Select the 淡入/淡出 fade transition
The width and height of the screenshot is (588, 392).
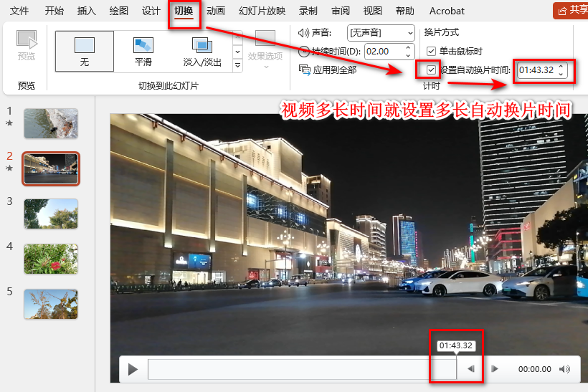(202, 52)
